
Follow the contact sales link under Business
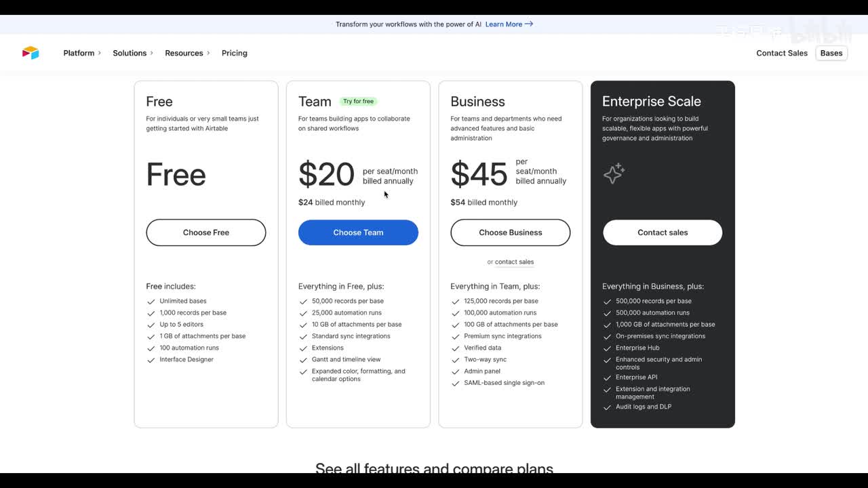point(514,262)
